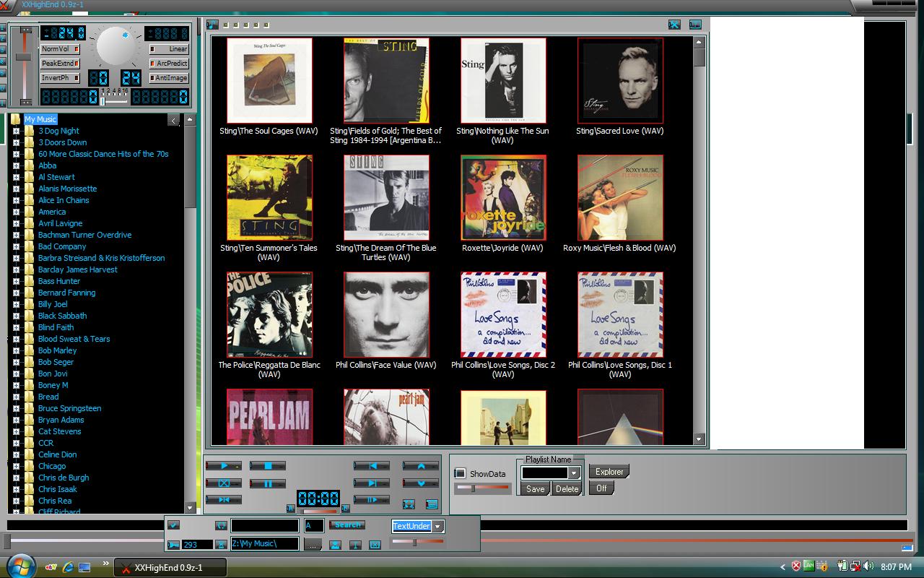Collapse the tree panel with the left chevron

pyautogui.click(x=173, y=120)
